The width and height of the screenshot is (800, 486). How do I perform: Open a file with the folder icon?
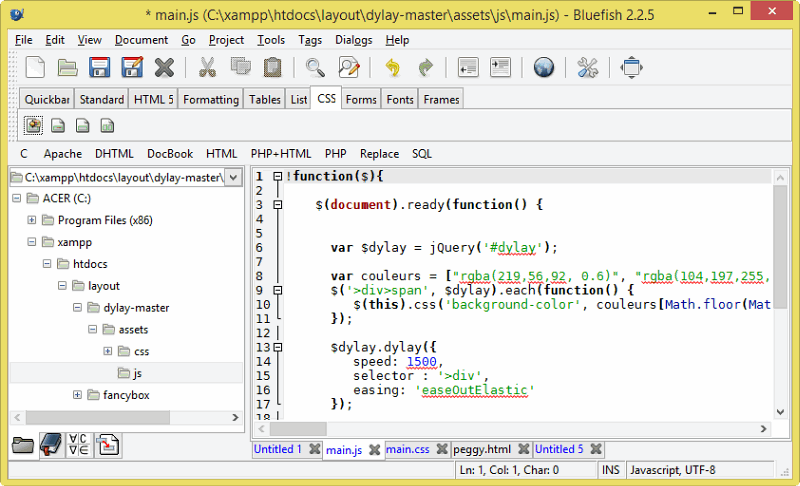[x=67, y=67]
